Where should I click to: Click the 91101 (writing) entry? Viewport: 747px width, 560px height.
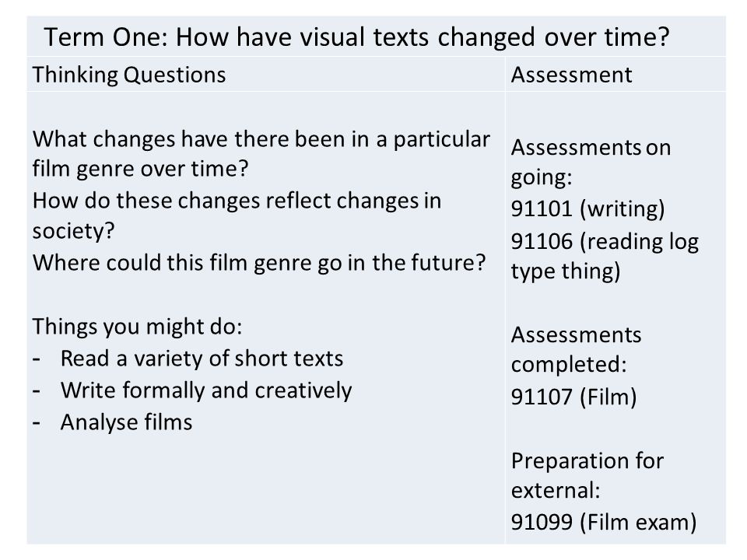[587, 208]
